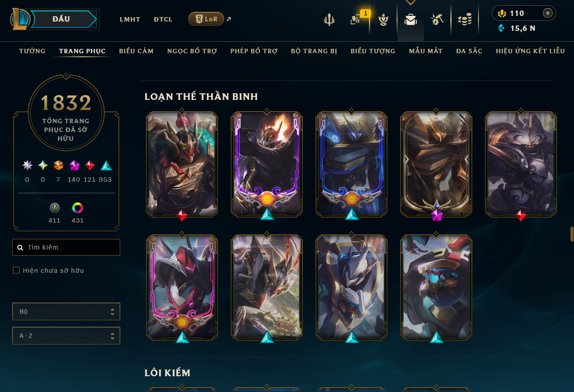574x392 pixels.
Task: Open the profile laurel icon
Action: (384, 20)
